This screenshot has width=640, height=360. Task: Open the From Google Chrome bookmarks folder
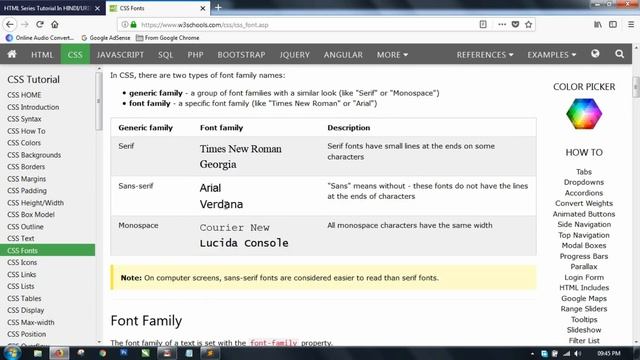(x=167, y=38)
